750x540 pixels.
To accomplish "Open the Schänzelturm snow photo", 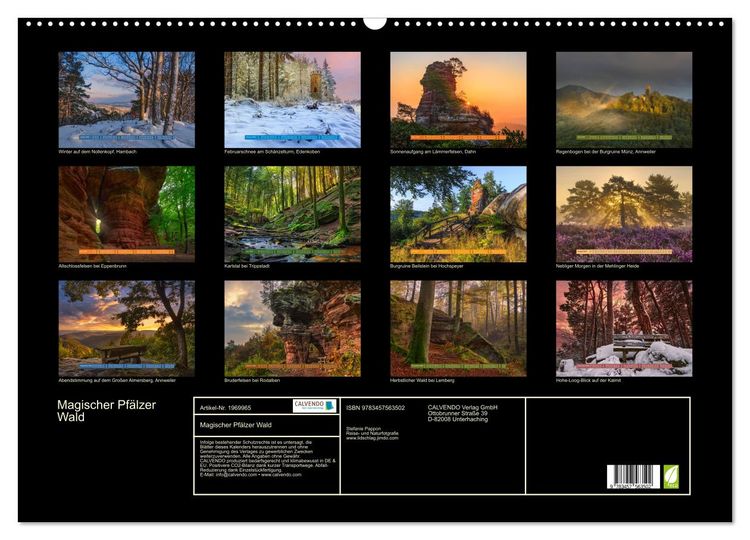I will click(x=292, y=99).
